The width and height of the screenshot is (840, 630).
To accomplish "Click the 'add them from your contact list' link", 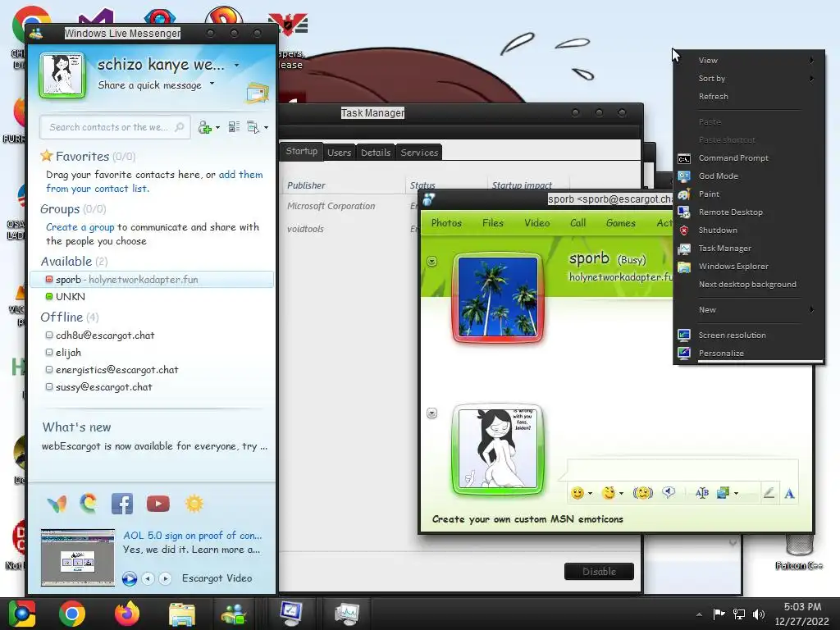I will pyautogui.click(x=154, y=181).
